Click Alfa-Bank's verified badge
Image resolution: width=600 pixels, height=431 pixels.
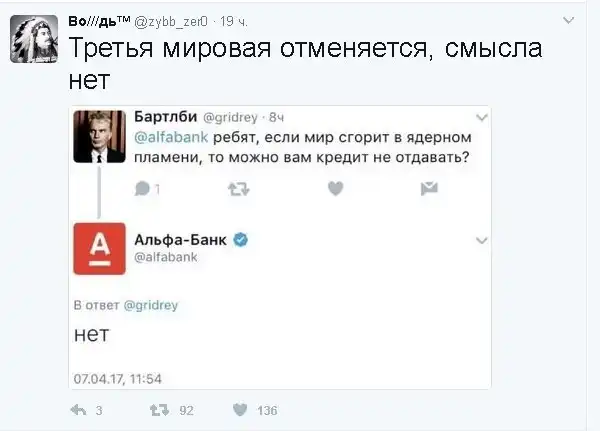[240, 240]
